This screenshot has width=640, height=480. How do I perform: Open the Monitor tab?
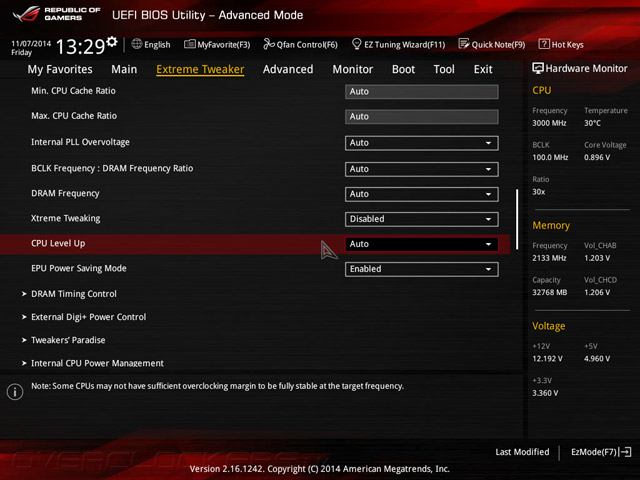353,69
